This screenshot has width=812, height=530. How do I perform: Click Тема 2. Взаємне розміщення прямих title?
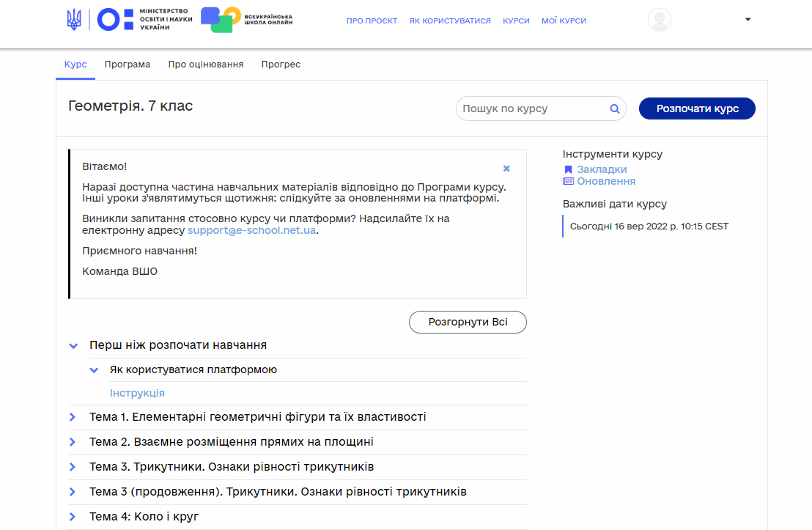pyautogui.click(x=232, y=442)
